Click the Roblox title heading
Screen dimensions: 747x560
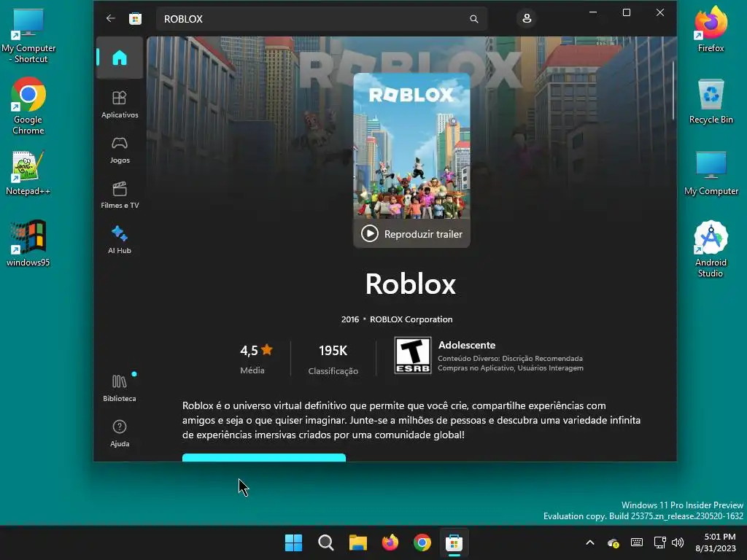[x=411, y=284]
